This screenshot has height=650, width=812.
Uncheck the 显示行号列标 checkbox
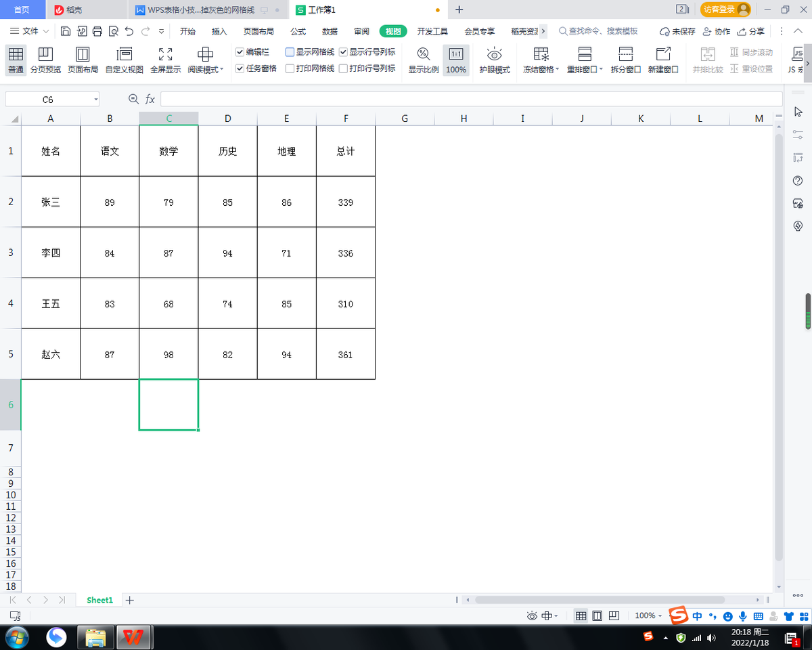(343, 51)
